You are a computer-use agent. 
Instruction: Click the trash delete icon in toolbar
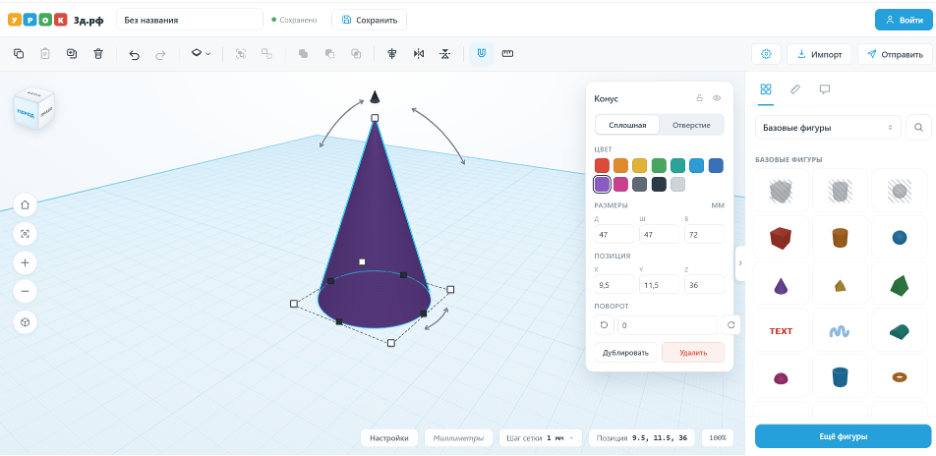pyautogui.click(x=98, y=54)
